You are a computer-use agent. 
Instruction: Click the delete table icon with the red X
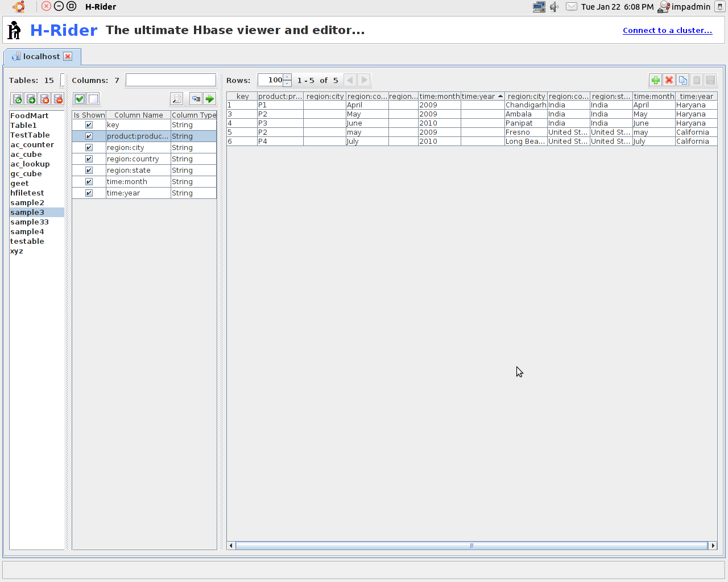pos(44,99)
